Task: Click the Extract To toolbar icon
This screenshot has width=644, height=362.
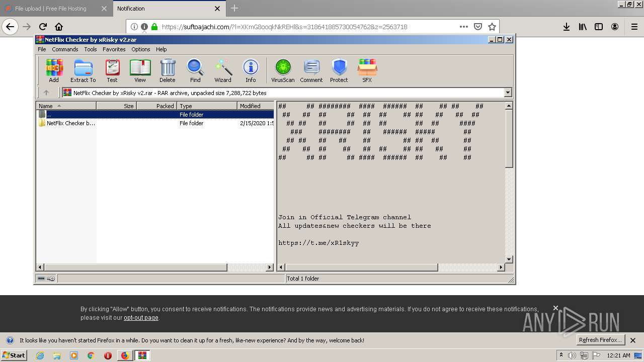Action: tap(83, 71)
